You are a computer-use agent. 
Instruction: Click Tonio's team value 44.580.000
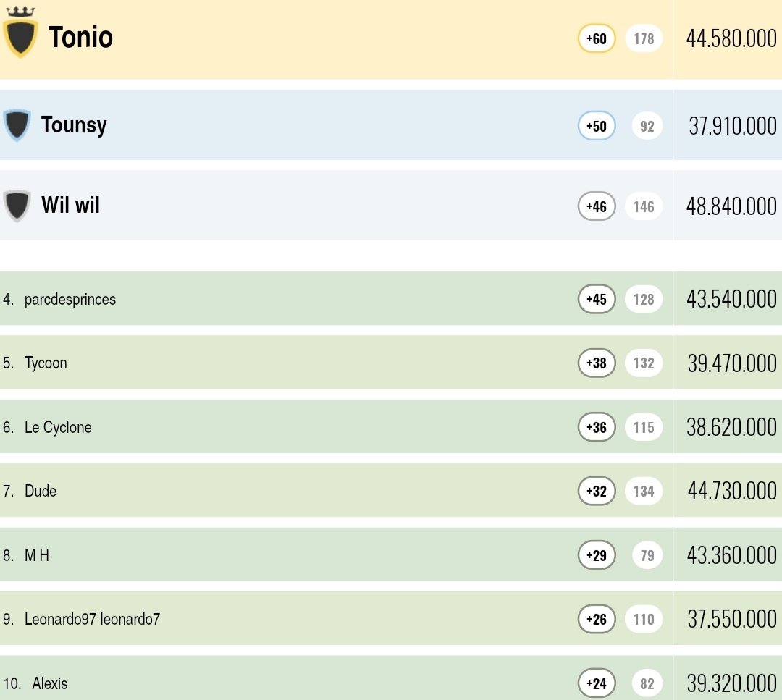[731, 38]
